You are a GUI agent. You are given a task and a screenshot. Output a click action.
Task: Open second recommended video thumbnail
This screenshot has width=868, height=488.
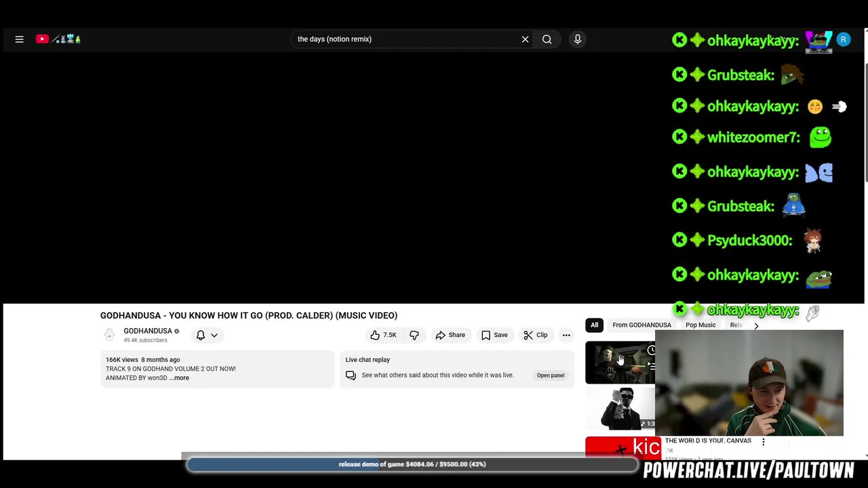tap(620, 409)
